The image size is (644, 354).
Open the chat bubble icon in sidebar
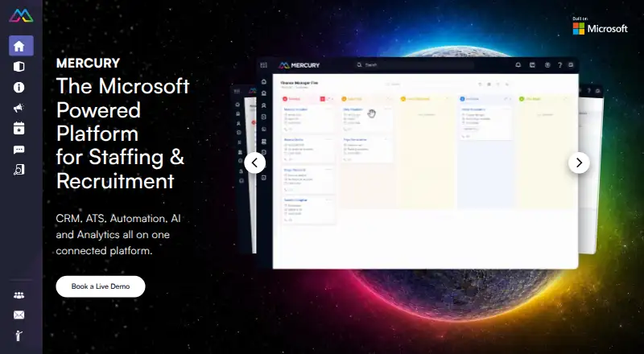19,150
